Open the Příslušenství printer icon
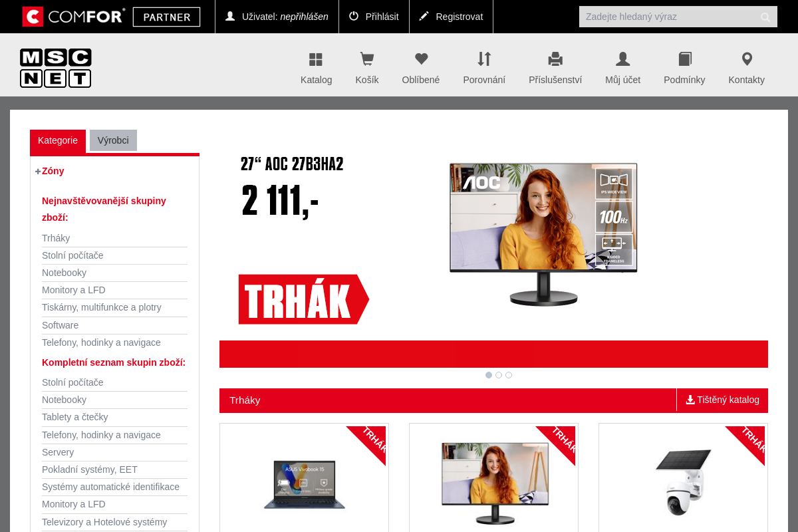798x532 pixels. tap(555, 59)
